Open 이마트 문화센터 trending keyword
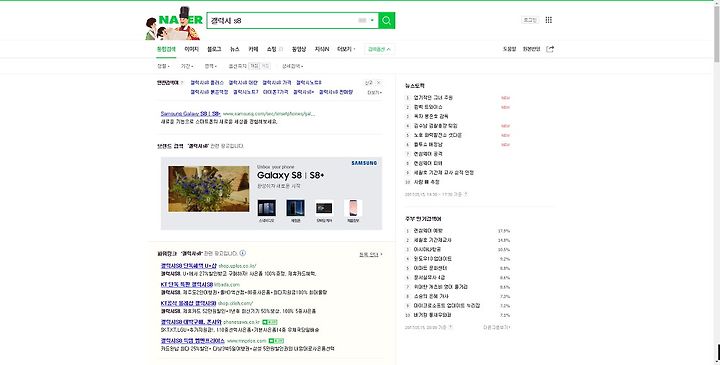Screen dimensions: 720x365 430,268
